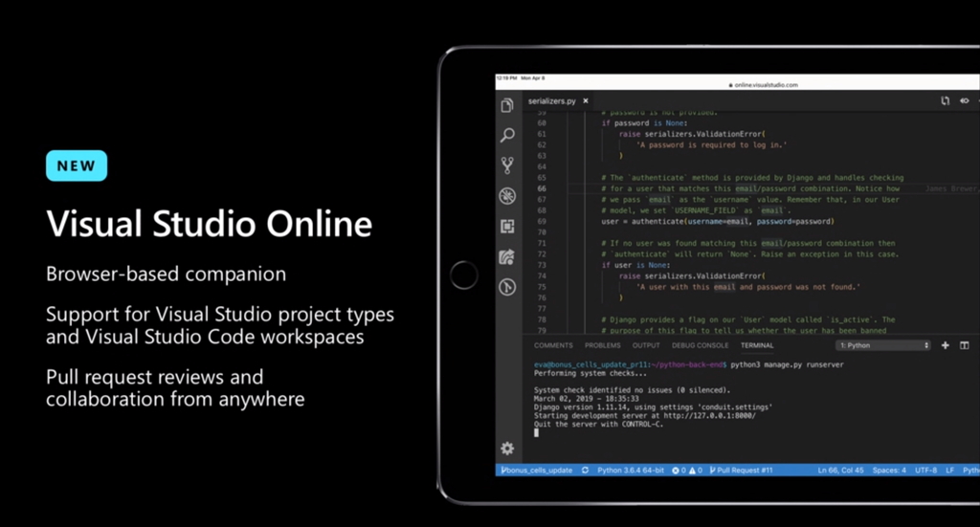Open the Manage gear icon in activity bar
The width and height of the screenshot is (980, 527).
tap(507, 449)
